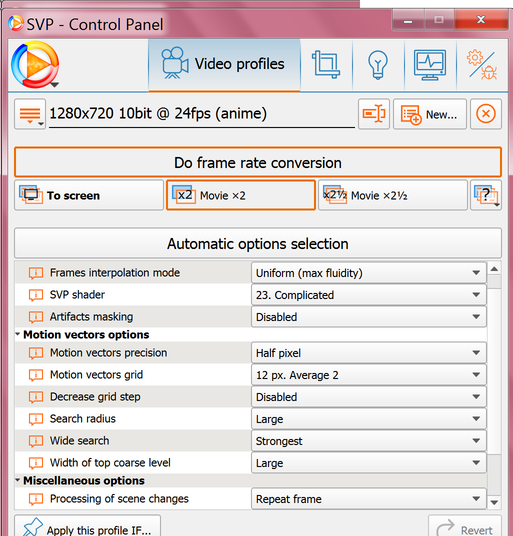Screen dimensions: 513x536
Task: Open Motion vectors precision dropdown
Action: click(369, 353)
